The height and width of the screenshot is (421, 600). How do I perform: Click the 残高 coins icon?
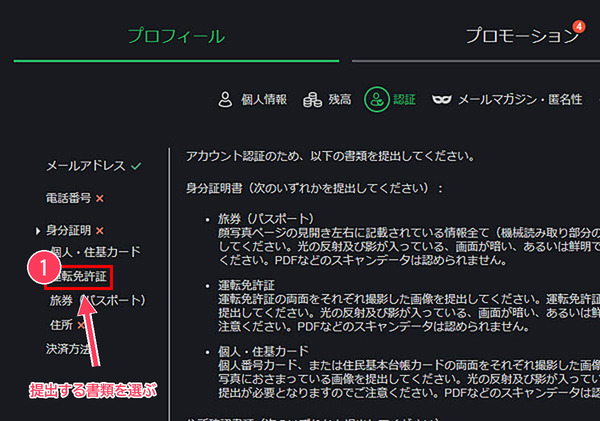pyautogui.click(x=312, y=100)
